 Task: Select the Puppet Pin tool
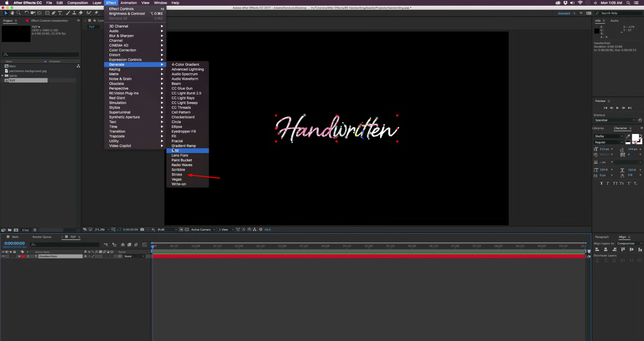(x=96, y=13)
